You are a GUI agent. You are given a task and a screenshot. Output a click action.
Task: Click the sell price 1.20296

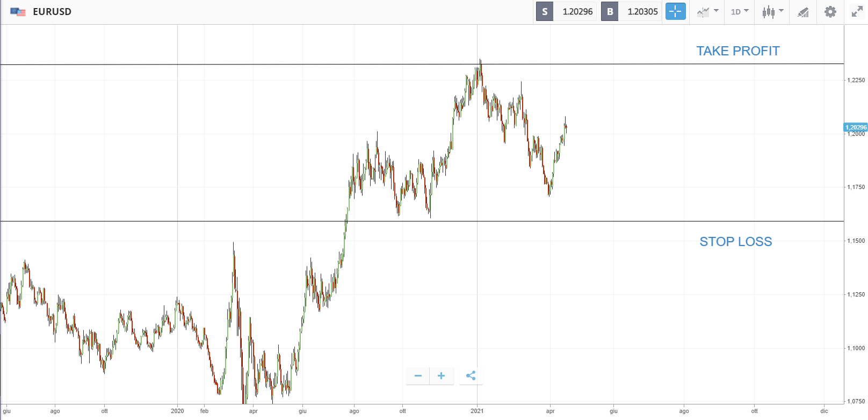pos(577,12)
